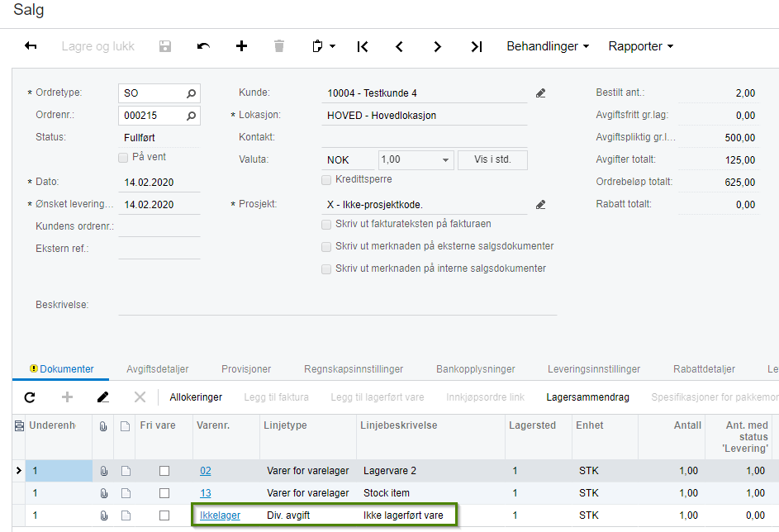Open the Ikkelager item link
The height and width of the screenshot is (532, 779).
coord(220,515)
